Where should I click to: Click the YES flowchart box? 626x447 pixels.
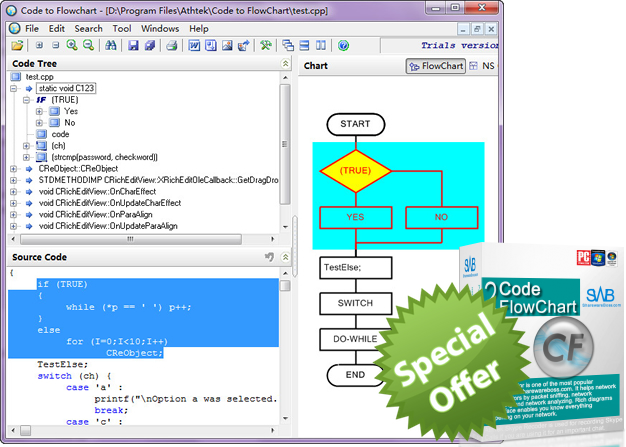click(355, 217)
